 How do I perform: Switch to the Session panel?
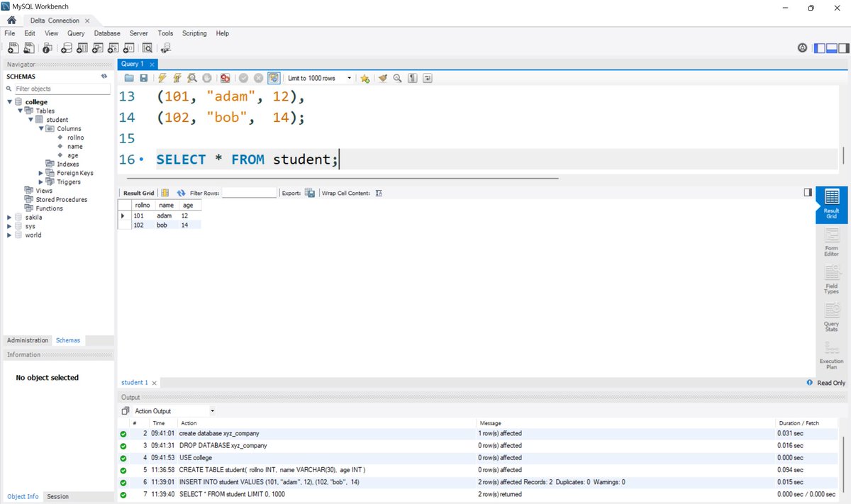click(57, 496)
